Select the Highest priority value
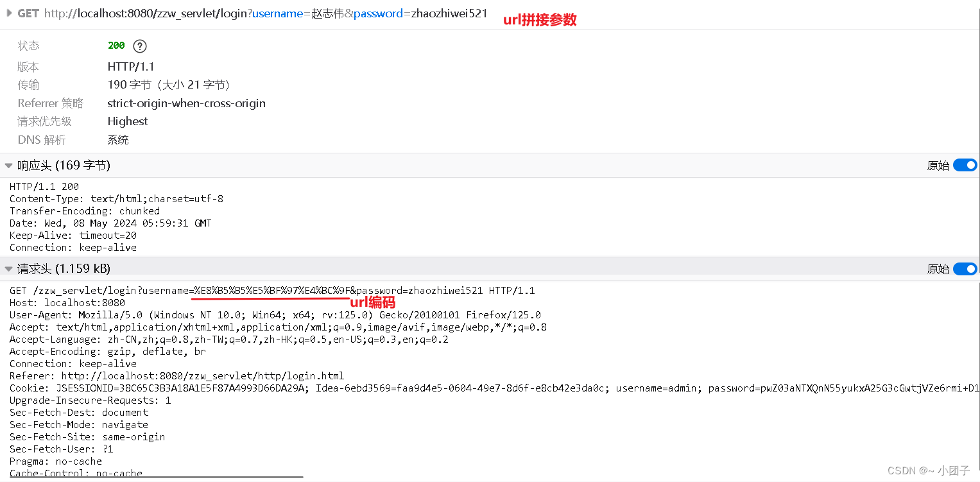 (x=128, y=121)
